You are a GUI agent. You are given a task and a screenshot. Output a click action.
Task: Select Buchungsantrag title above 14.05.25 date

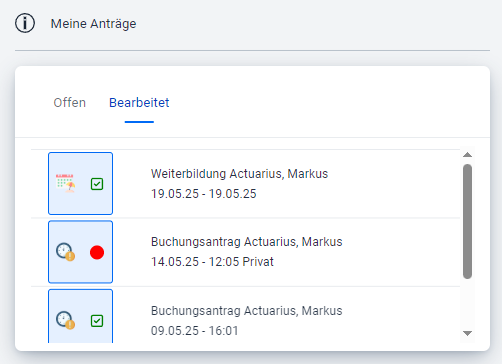(246, 242)
